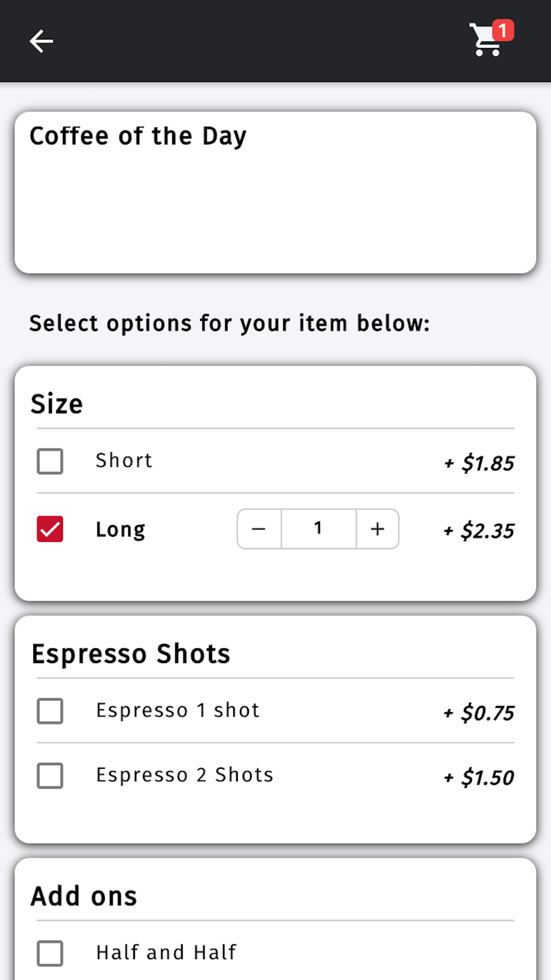The width and height of the screenshot is (551, 980).
Task: Uncheck the Long size checkbox
Action: coord(50,529)
